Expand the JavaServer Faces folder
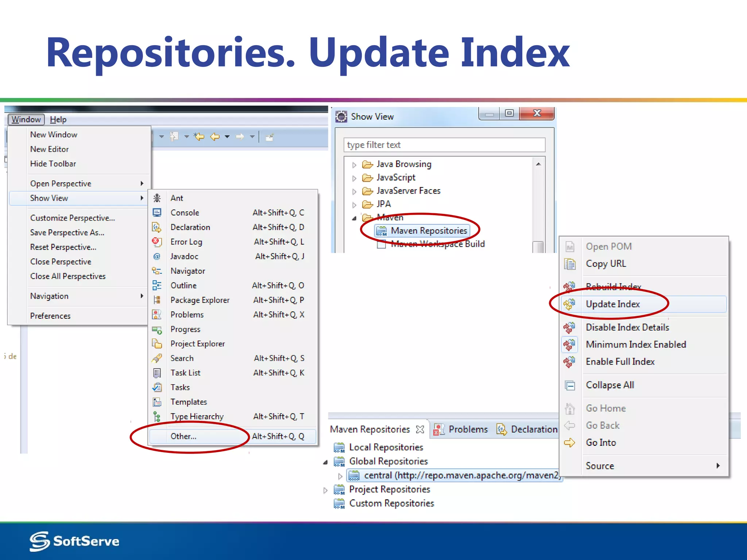This screenshot has height=560, width=747. click(x=354, y=191)
